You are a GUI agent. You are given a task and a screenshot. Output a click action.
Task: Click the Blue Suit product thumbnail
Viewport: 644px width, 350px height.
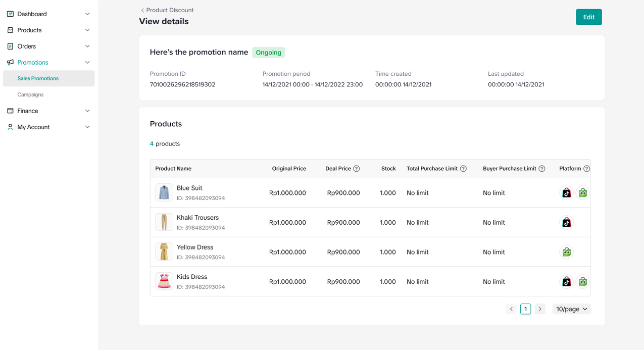[164, 193]
